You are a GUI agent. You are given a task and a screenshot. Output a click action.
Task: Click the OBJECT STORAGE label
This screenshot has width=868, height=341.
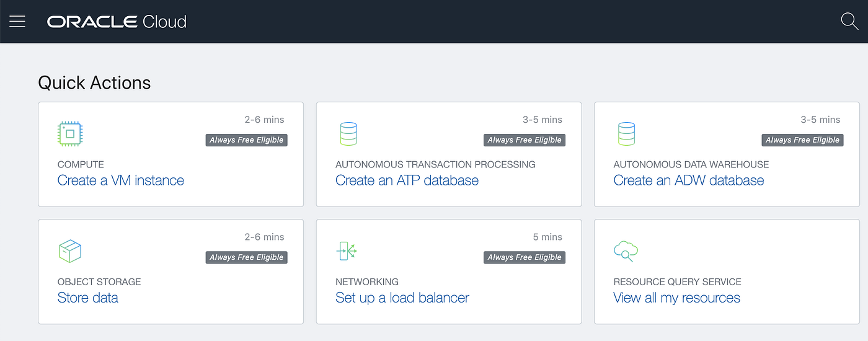[99, 281]
